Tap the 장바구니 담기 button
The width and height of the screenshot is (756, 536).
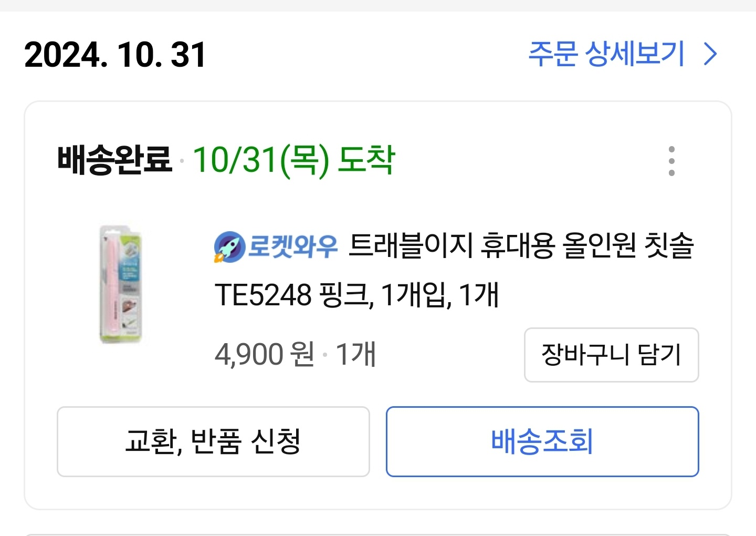[611, 355]
